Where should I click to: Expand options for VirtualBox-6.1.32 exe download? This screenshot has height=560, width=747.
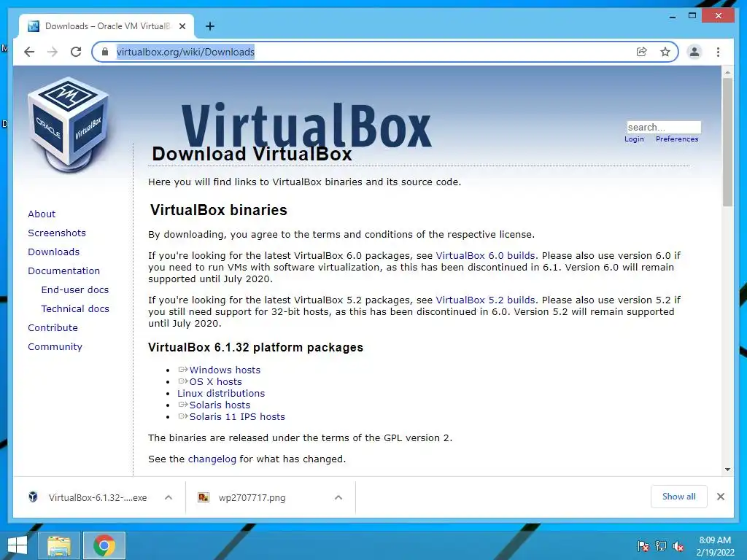point(169,497)
